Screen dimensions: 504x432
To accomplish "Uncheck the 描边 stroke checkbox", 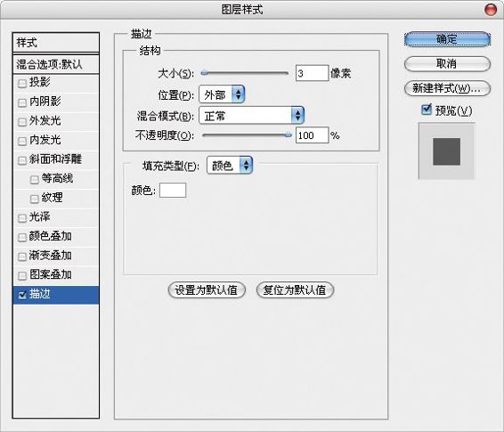I will pos(22,295).
